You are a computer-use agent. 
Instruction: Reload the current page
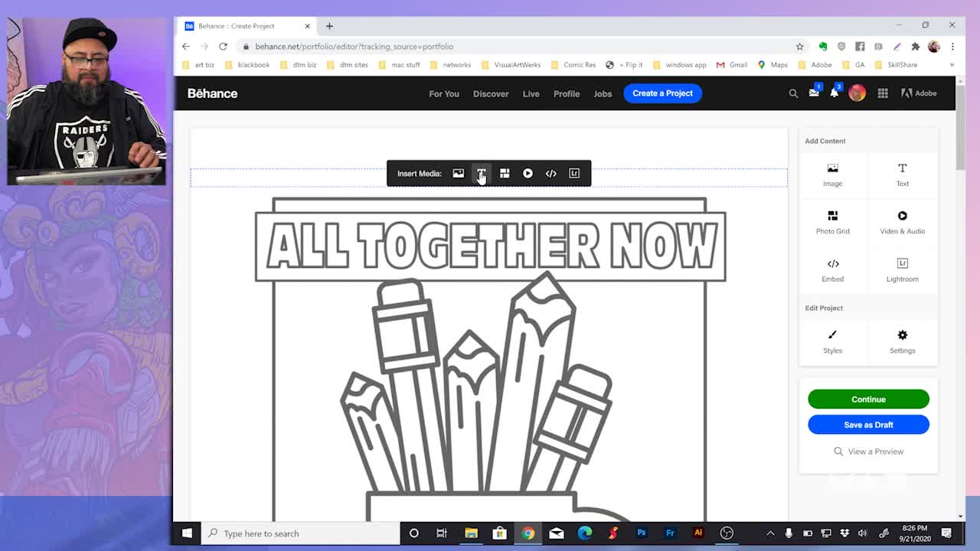point(223,47)
